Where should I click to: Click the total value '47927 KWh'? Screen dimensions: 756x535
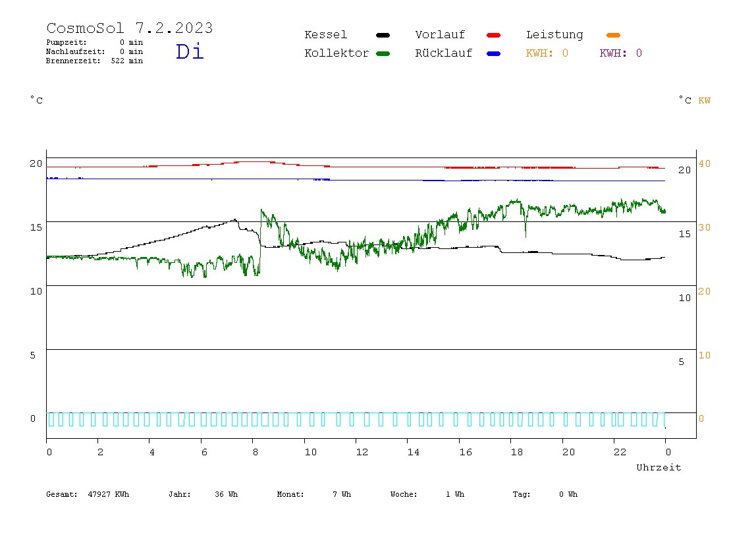(x=109, y=494)
